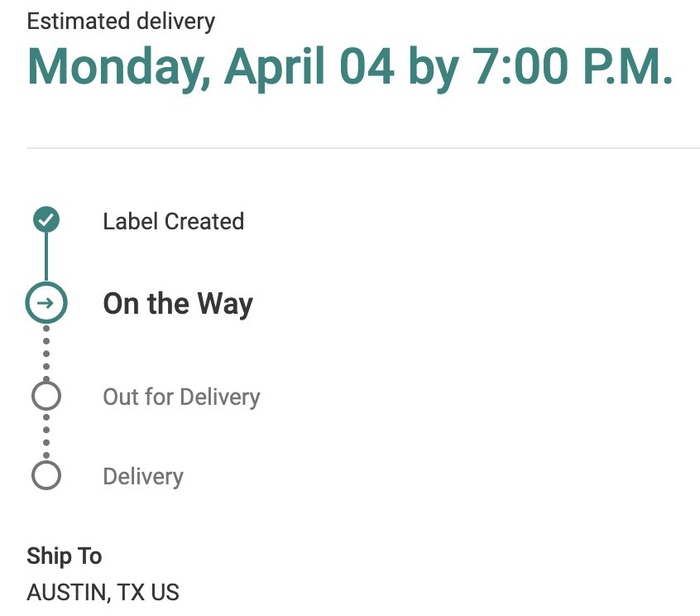This screenshot has width=700, height=616.
Task: Click the Estimated delivery heading
Action: coord(121,22)
